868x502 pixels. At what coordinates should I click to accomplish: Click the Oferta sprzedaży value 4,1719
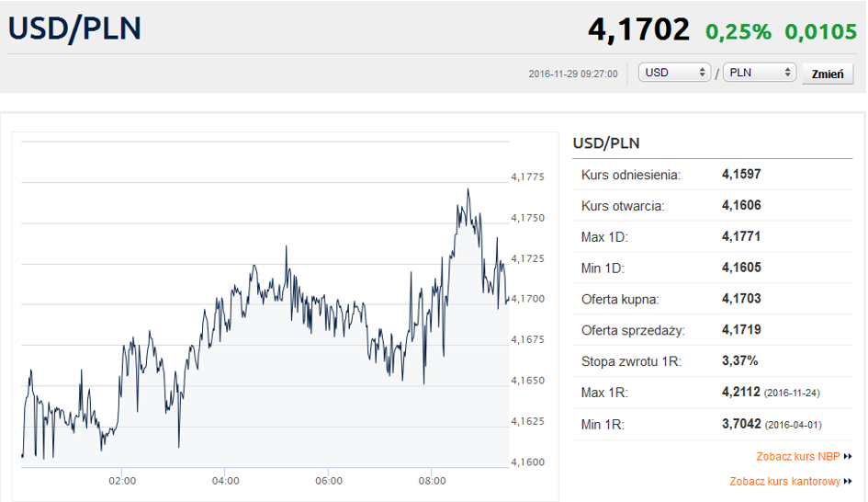pyautogui.click(x=741, y=329)
